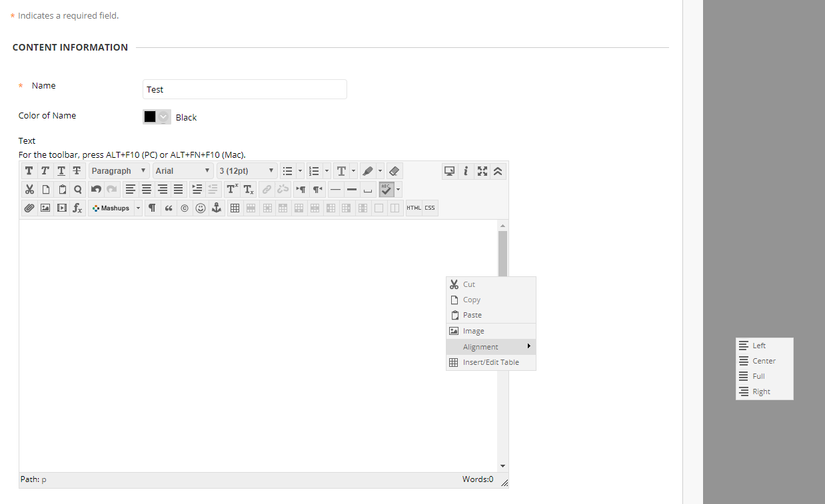Toggle the ABC spell check button
The height and width of the screenshot is (504, 825).
click(387, 189)
